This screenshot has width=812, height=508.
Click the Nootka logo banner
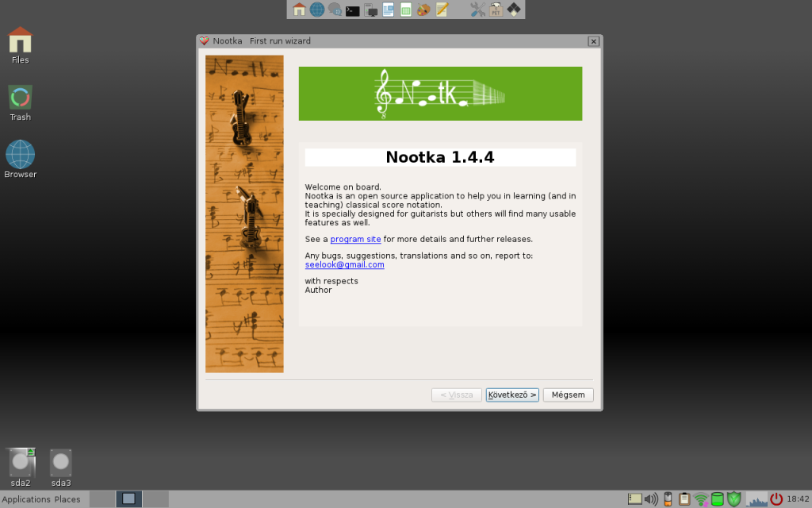[440, 94]
